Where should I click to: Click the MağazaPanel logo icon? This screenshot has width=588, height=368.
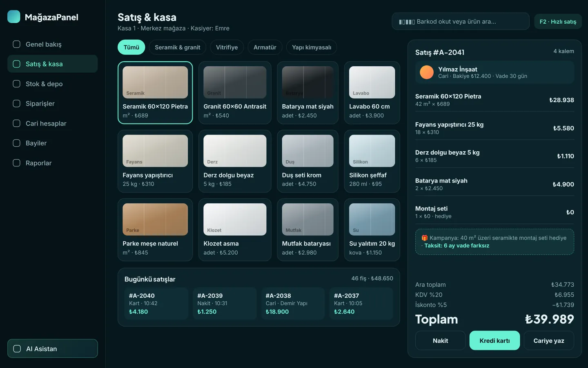coord(14,16)
